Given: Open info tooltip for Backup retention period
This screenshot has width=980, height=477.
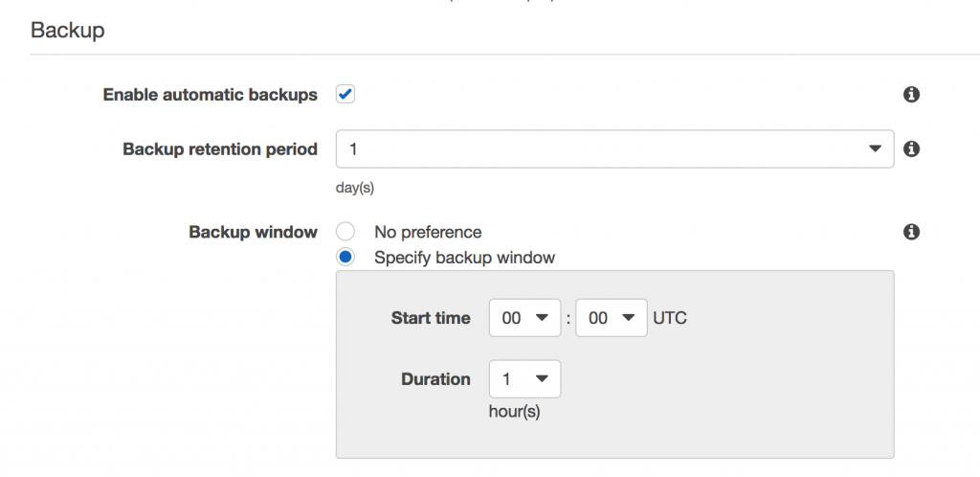Looking at the screenshot, I should pyautogui.click(x=911, y=149).
